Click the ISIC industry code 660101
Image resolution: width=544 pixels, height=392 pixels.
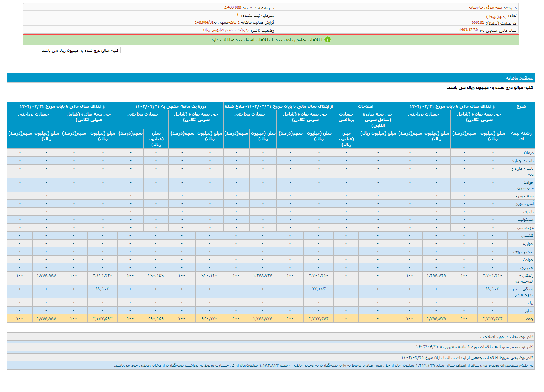pyautogui.click(x=477, y=23)
